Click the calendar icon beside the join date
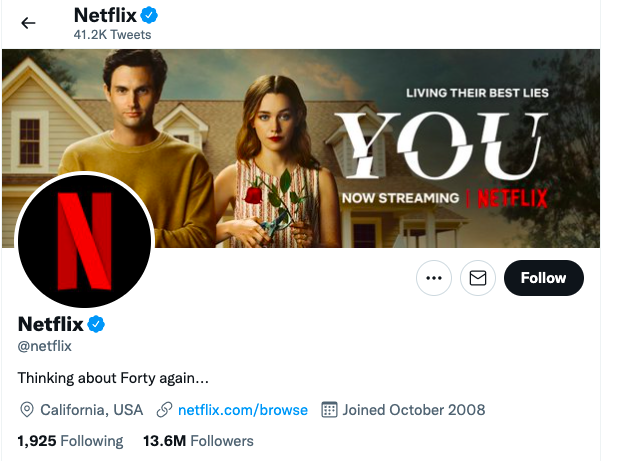Screen dimensions: 620x461 point(328,410)
